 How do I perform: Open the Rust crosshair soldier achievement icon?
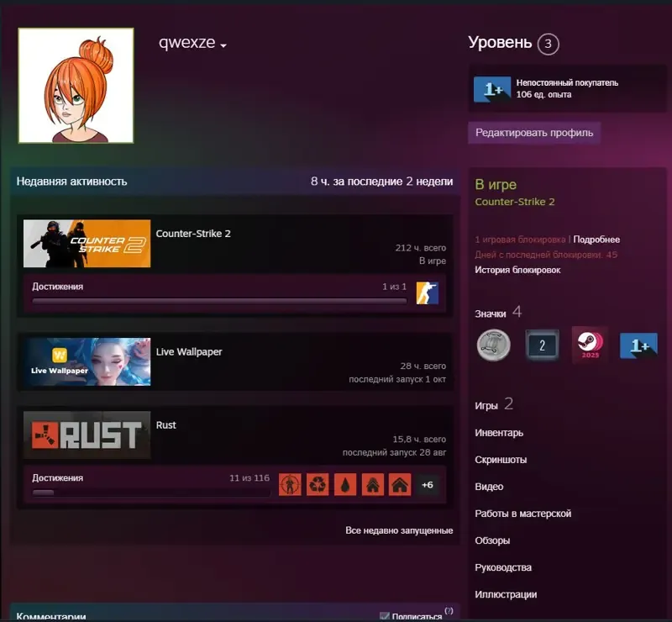(x=290, y=485)
